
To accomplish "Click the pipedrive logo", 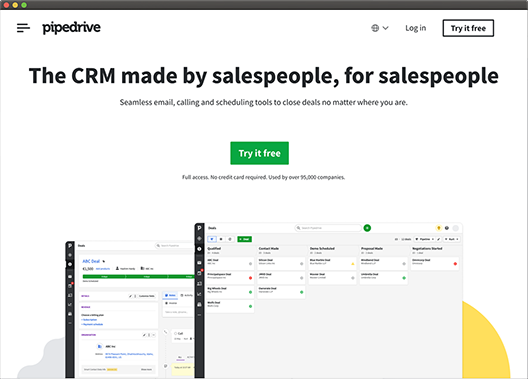I will (x=71, y=28).
